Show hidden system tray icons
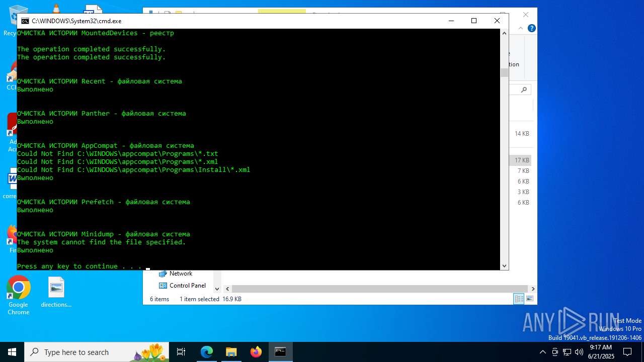The height and width of the screenshot is (362, 644). coord(543,352)
